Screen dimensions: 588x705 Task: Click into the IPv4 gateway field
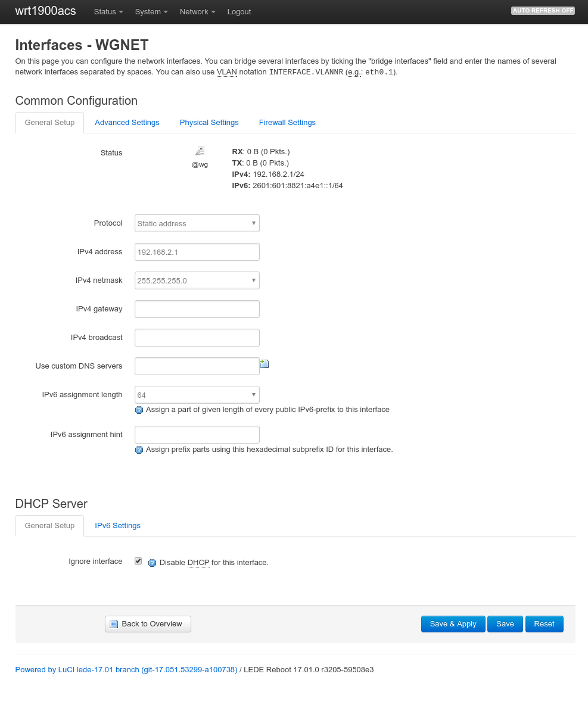[197, 309]
